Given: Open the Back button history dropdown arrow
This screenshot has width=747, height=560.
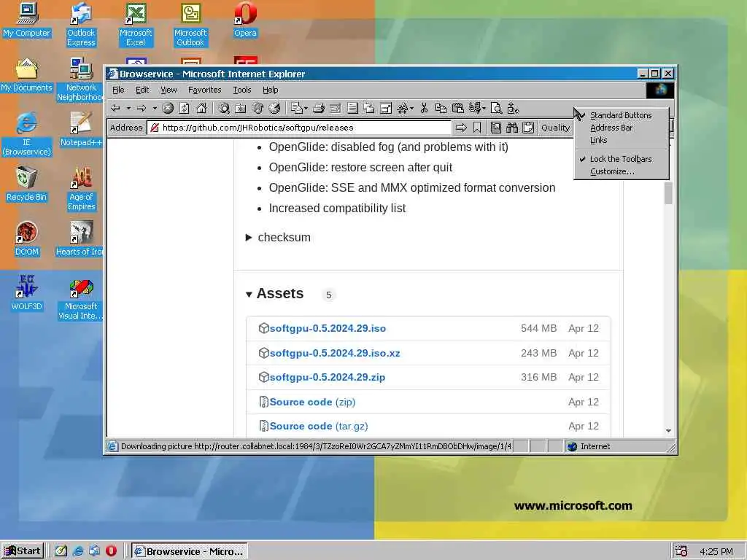Looking at the screenshot, I should click(128, 109).
